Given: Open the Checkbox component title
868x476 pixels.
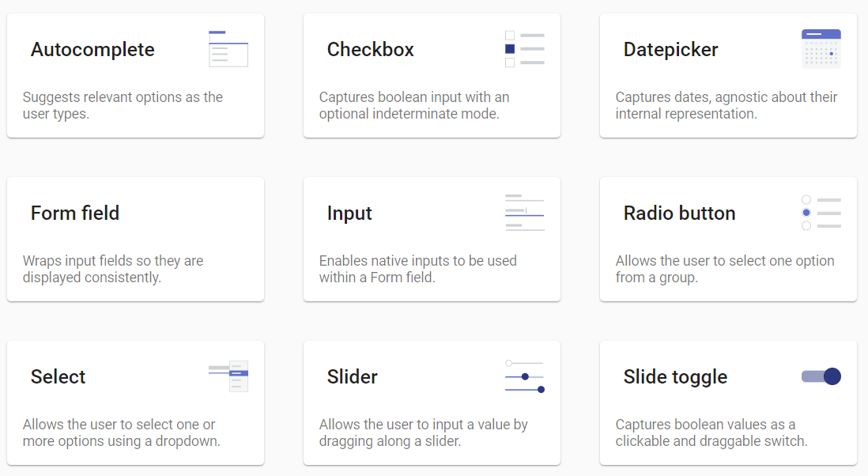Looking at the screenshot, I should pos(370,49).
